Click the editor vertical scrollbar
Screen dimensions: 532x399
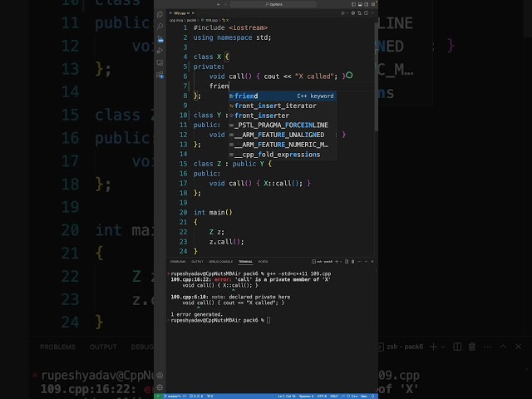click(376, 78)
